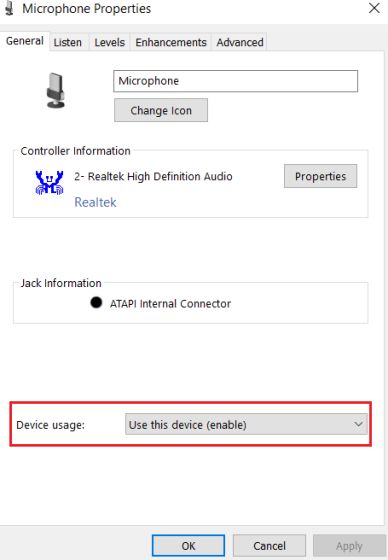Click the Change Icon button
The height and width of the screenshot is (560, 388).
coord(161,110)
